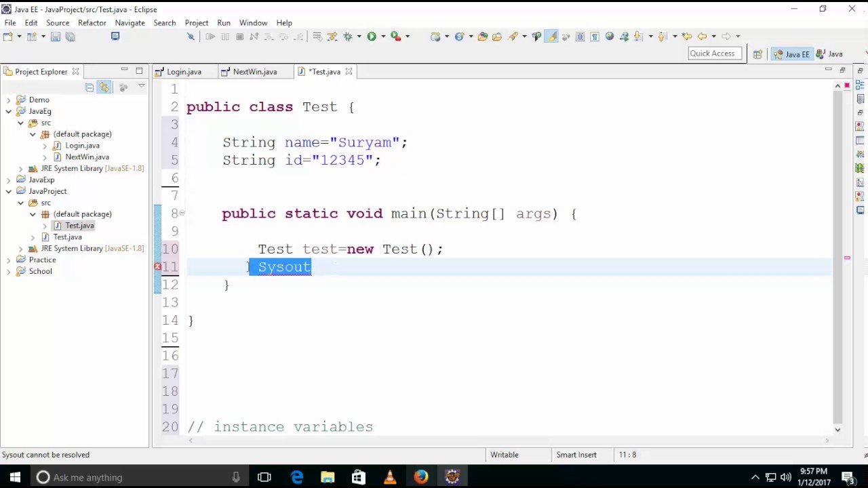This screenshot has height=488, width=868.
Task: Open the Source menu
Action: coord(58,22)
